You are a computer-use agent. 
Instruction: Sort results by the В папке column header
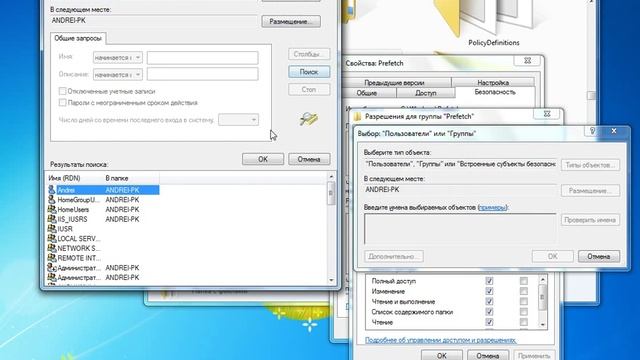click(131, 178)
